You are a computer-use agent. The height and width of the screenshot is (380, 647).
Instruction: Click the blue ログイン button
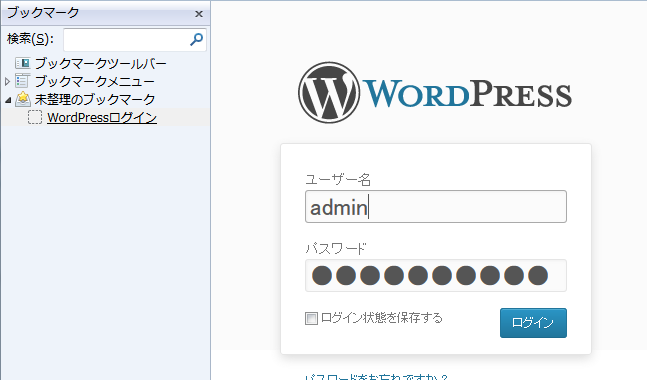click(x=533, y=323)
